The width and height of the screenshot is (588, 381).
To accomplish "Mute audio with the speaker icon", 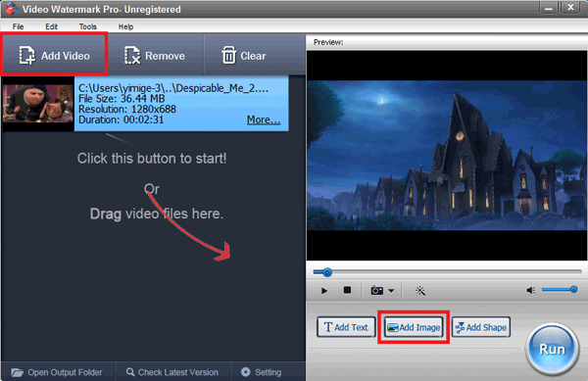I will [x=530, y=290].
